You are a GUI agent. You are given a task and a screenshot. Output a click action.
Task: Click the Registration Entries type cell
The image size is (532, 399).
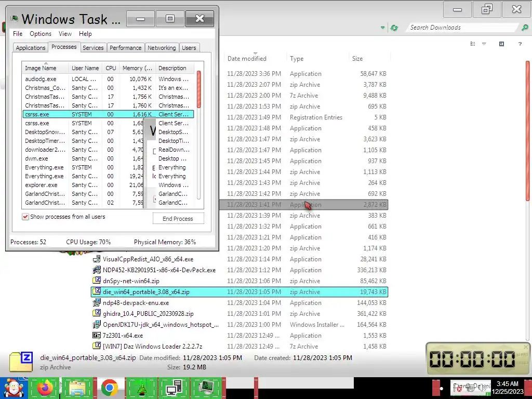pos(316,117)
